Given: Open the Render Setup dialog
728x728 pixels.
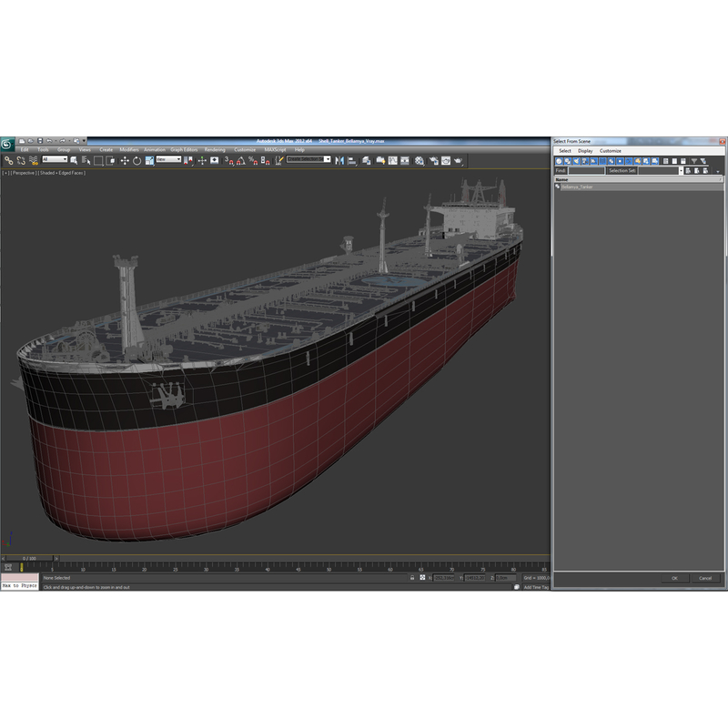Looking at the screenshot, I should 434,161.
